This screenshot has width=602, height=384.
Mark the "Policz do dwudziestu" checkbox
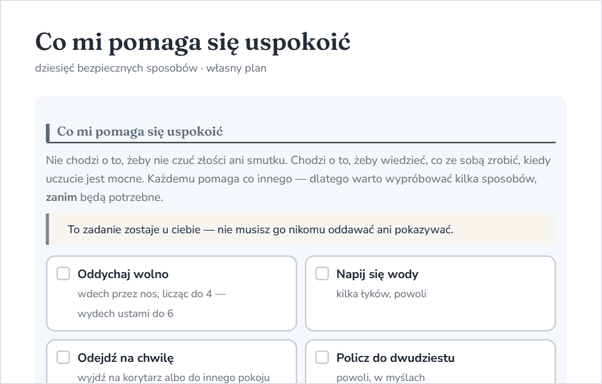pos(322,357)
